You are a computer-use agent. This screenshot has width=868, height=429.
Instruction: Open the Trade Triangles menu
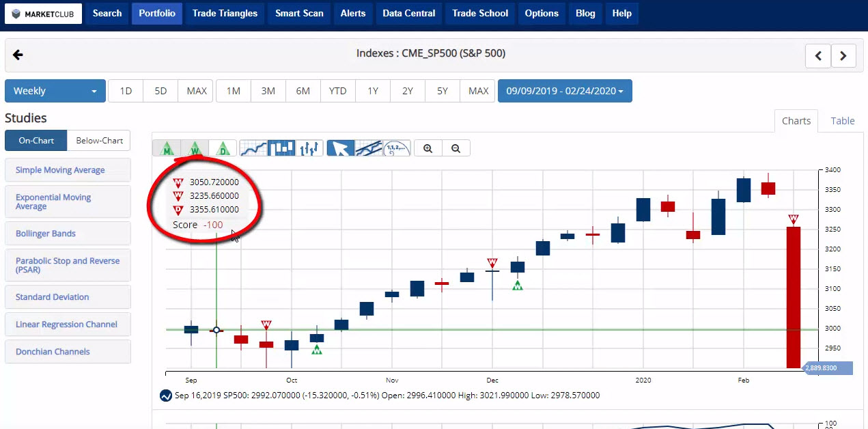tap(225, 14)
